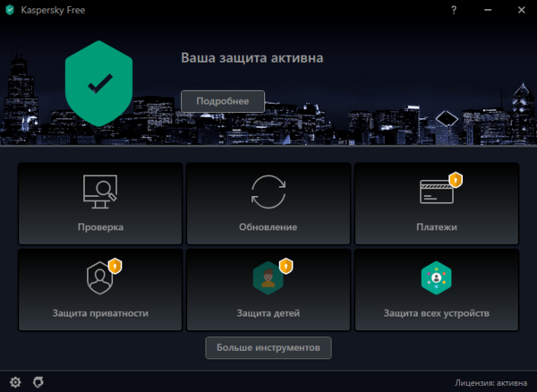This screenshot has height=392, width=537.
Task: Open Больше инструментов
Action: pyautogui.click(x=268, y=348)
